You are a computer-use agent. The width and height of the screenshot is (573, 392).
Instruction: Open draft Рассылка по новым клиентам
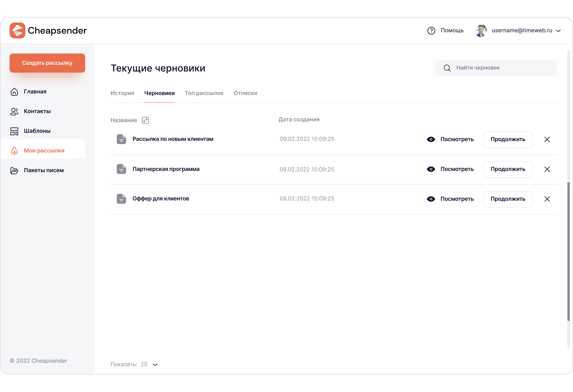point(173,139)
